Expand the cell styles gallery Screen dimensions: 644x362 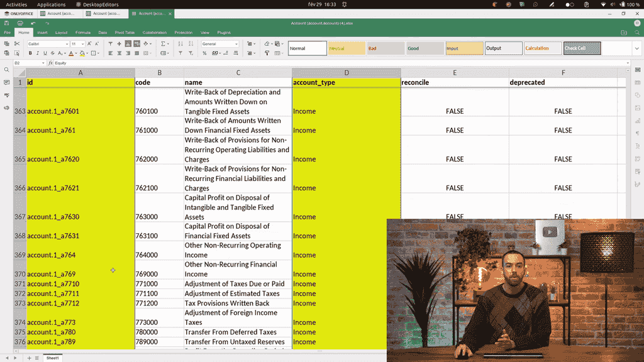[x=636, y=48]
